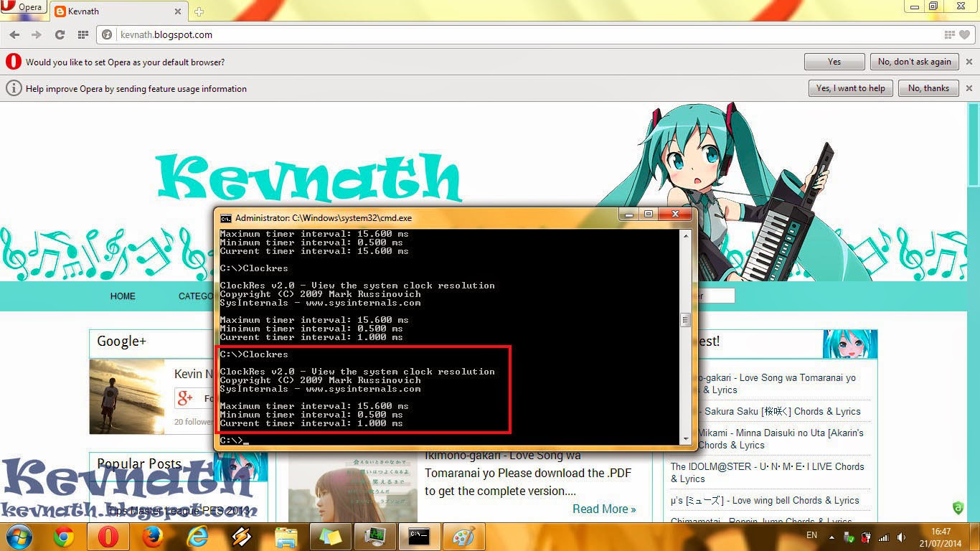Switch to the Kevnath tab

point(115,11)
